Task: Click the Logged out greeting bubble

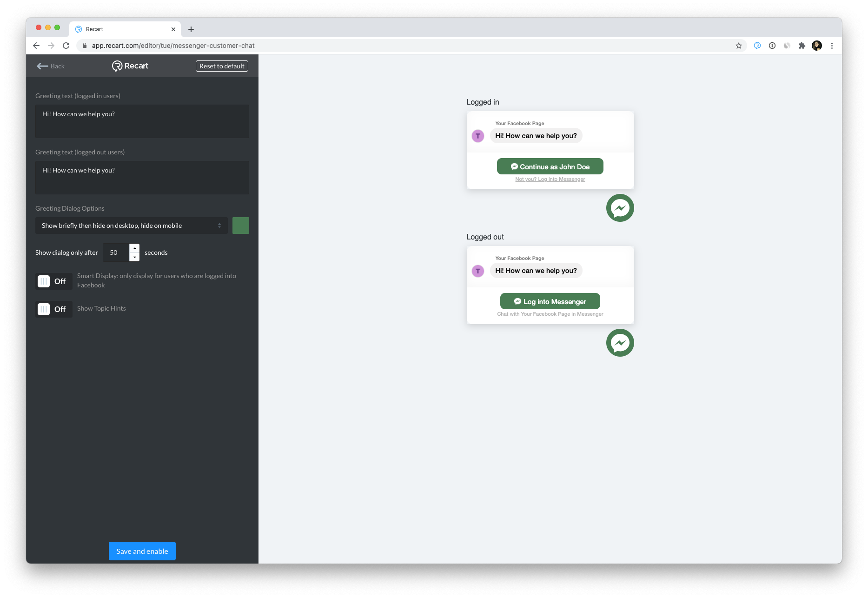Action: click(x=536, y=271)
